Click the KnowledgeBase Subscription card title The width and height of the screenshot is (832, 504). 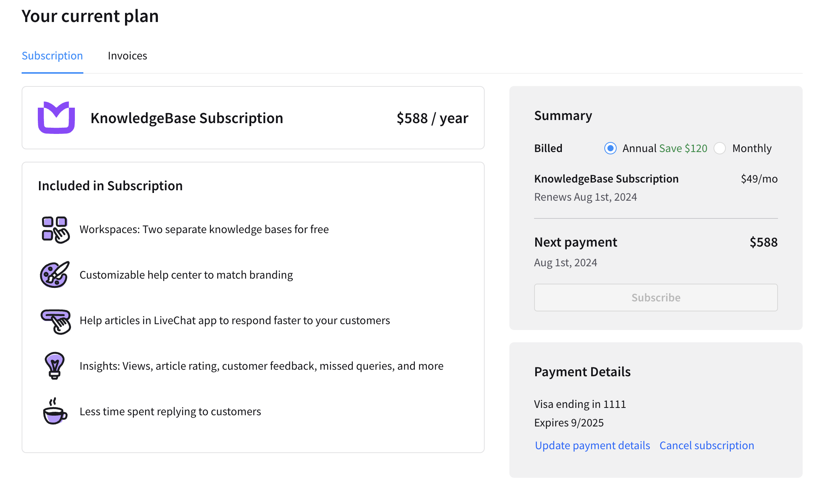(x=187, y=118)
